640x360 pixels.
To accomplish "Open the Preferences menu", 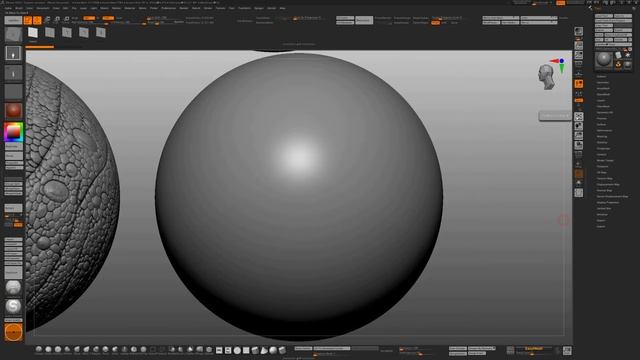I will pyautogui.click(x=169, y=8).
